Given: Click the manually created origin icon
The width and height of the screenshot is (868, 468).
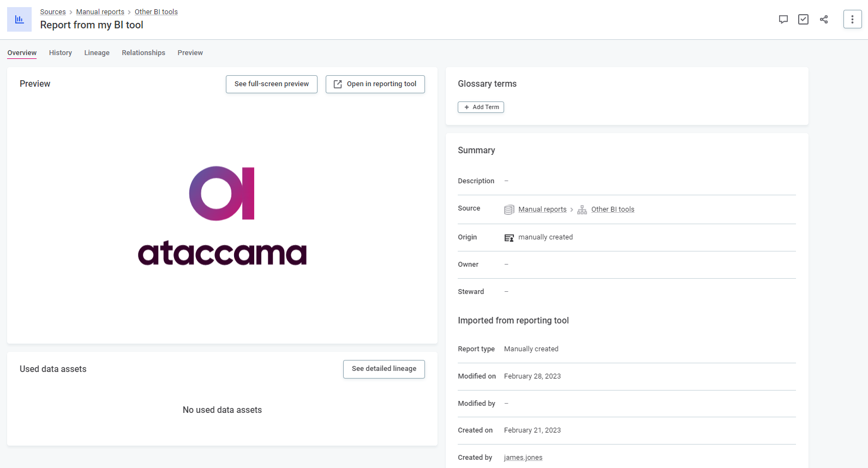Looking at the screenshot, I should [x=509, y=238].
